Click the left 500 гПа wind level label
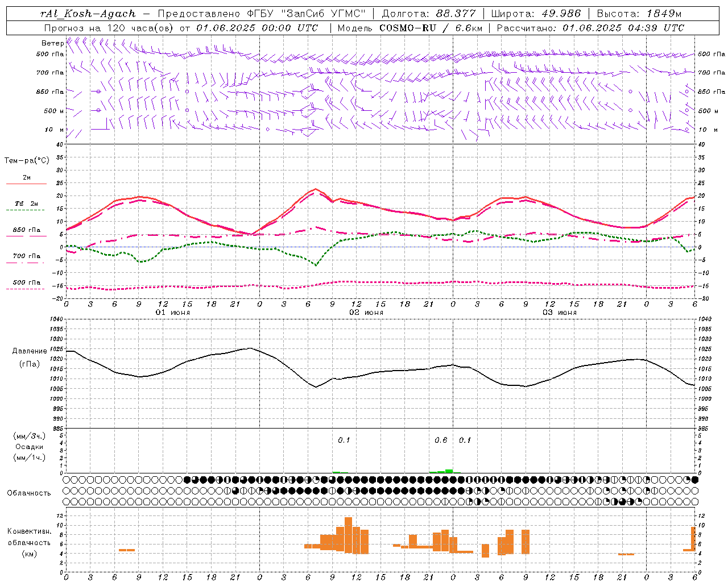 (50, 54)
